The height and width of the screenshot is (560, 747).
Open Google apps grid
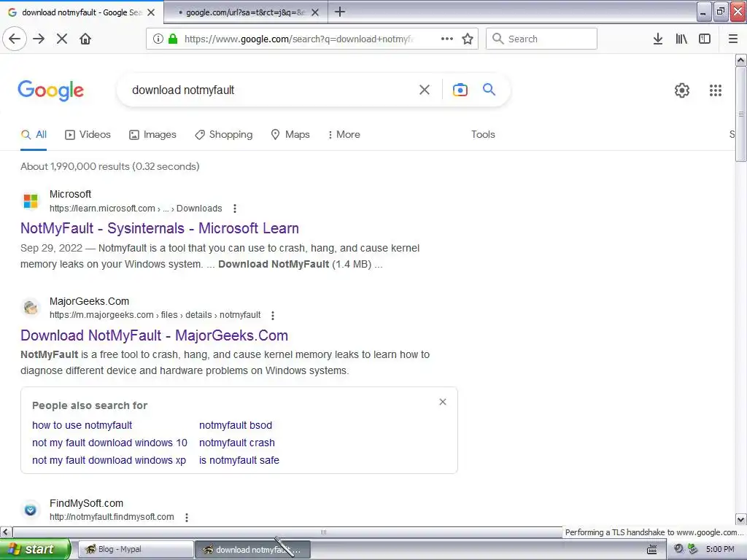coord(716,90)
